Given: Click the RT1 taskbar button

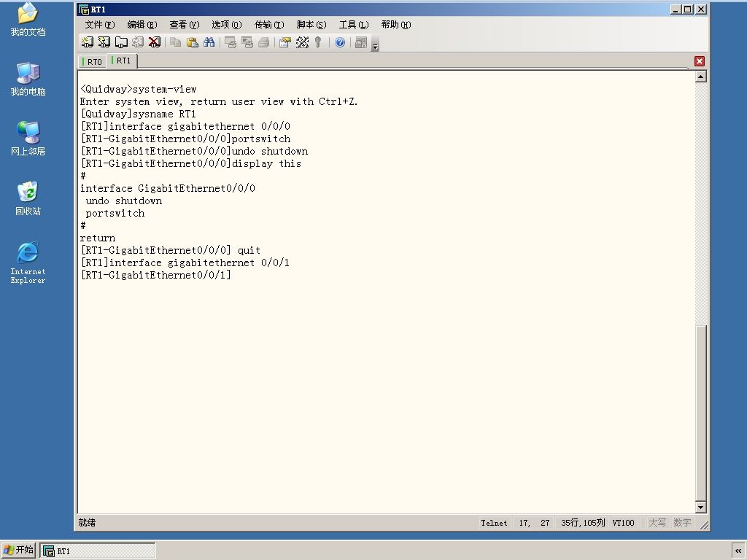Looking at the screenshot, I should point(98,551).
